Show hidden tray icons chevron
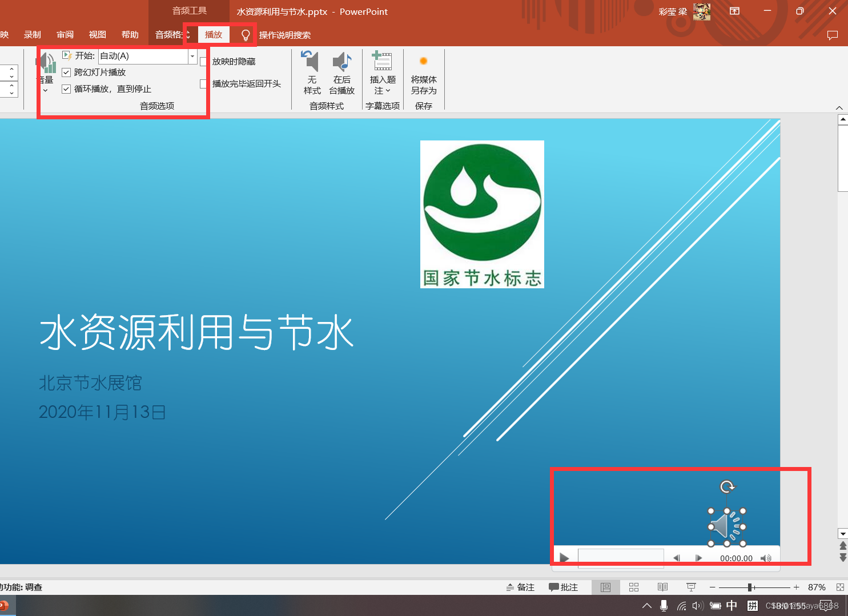Image resolution: width=848 pixels, height=616 pixels. [647, 606]
